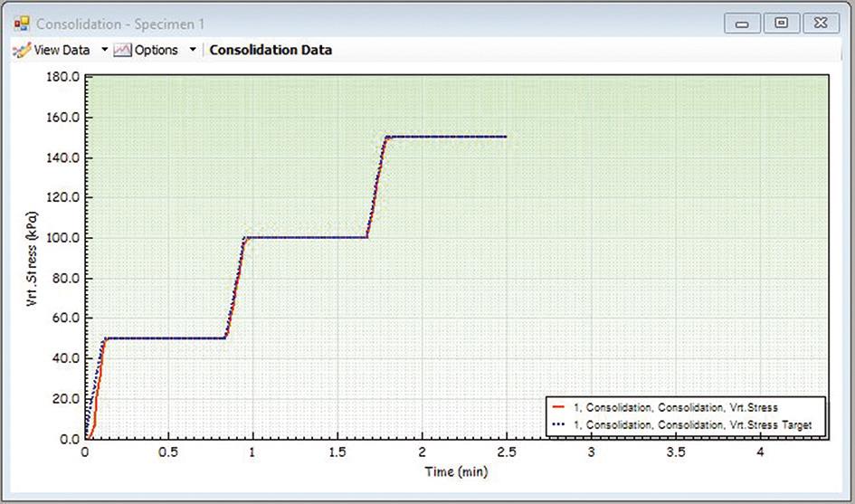Screen dimensions: 855x504
Task: Open the View Data menu label
Action: pyautogui.click(x=62, y=50)
